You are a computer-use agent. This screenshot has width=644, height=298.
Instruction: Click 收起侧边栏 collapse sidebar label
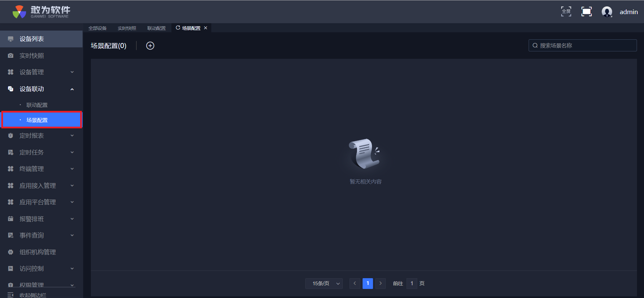point(33,295)
